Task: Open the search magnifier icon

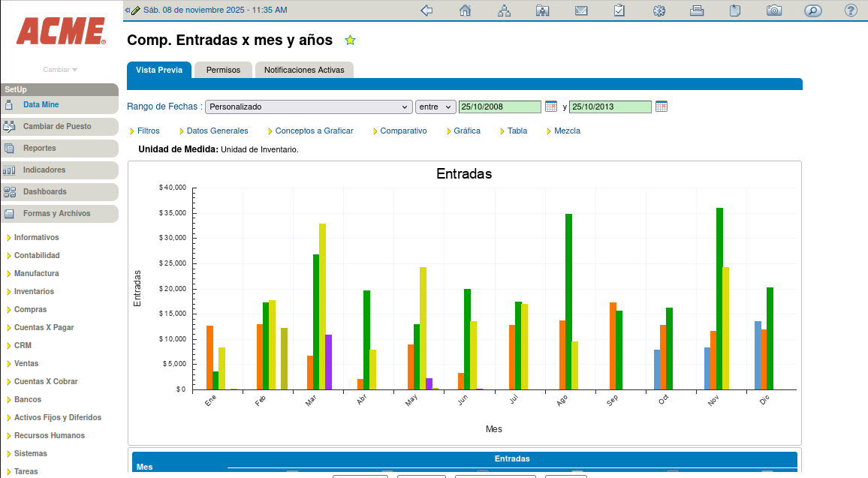Action: pos(812,10)
